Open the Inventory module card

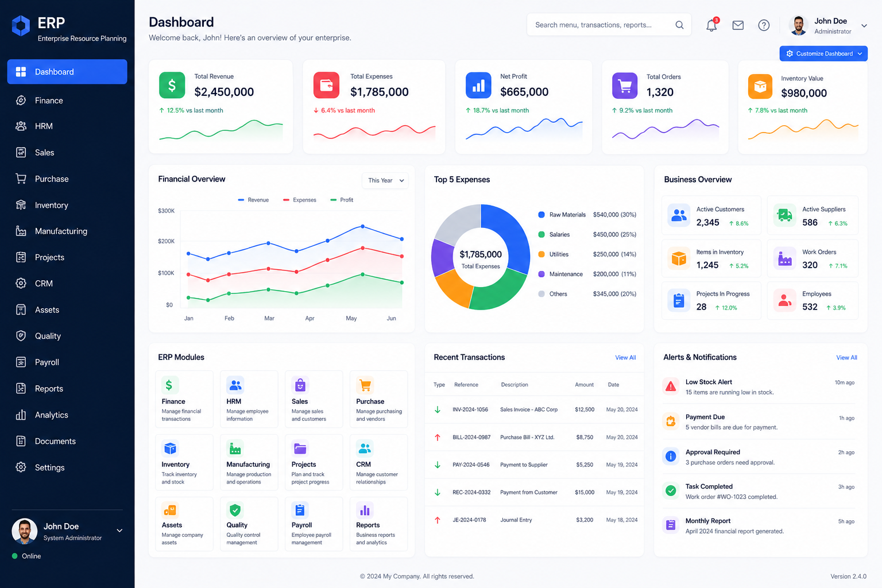184,462
